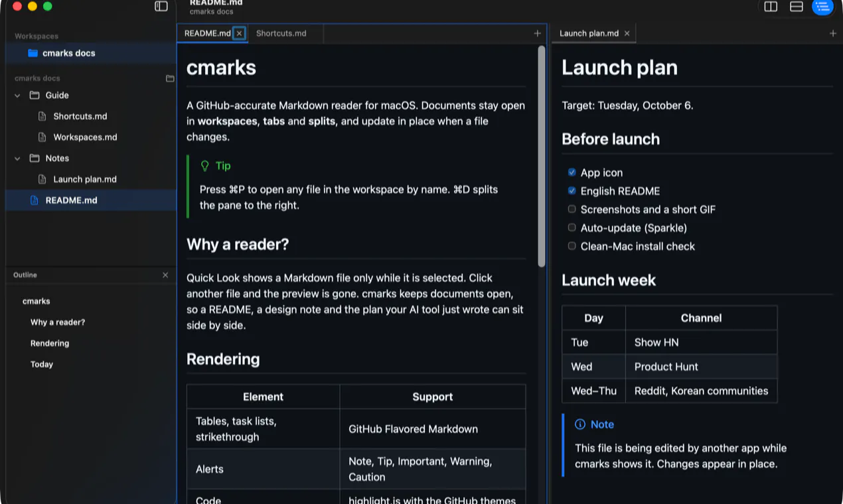The width and height of the screenshot is (843, 504).
Task: Click the README.md file icon in sidebar
Action: pos(35,200)
